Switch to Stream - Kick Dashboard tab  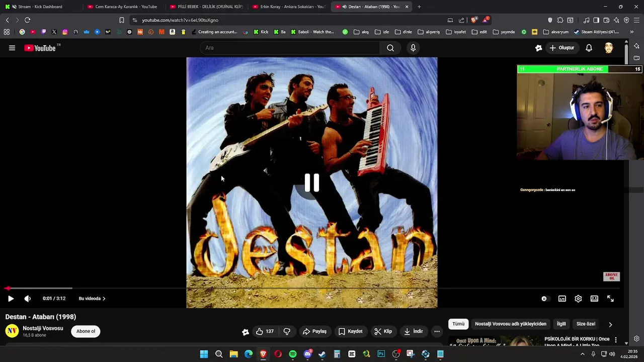pos(40,7)
